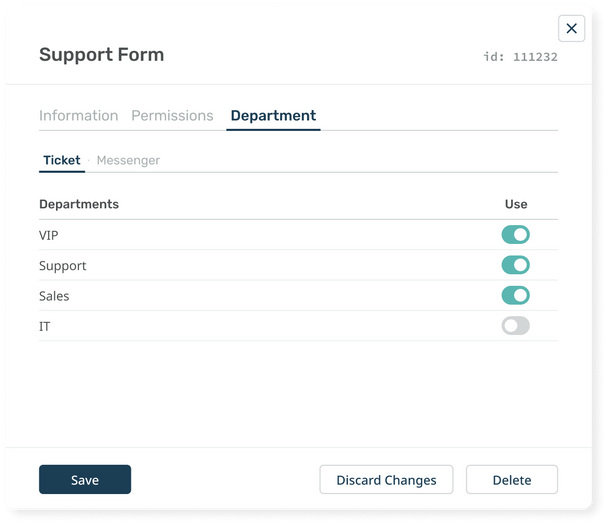Image resolution: width=608 pixels, height=524 pixels.
Task: Delete the support form
Action: coord(512,480)
